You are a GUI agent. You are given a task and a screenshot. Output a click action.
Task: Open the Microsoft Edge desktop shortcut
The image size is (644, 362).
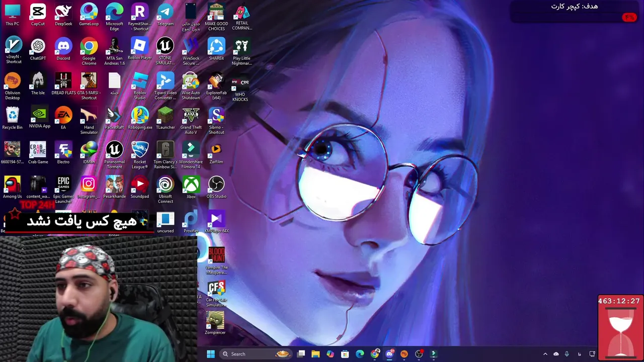click(114, 17)
